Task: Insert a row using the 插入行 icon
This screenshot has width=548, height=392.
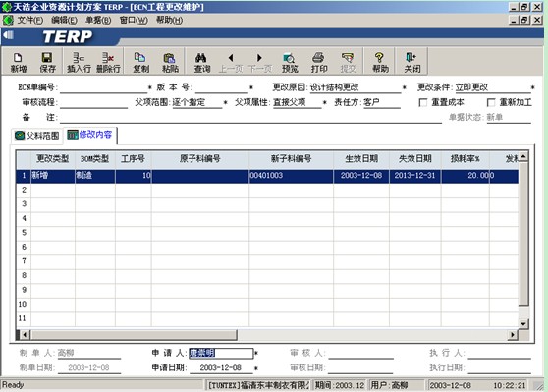Action: click(79, 62)
